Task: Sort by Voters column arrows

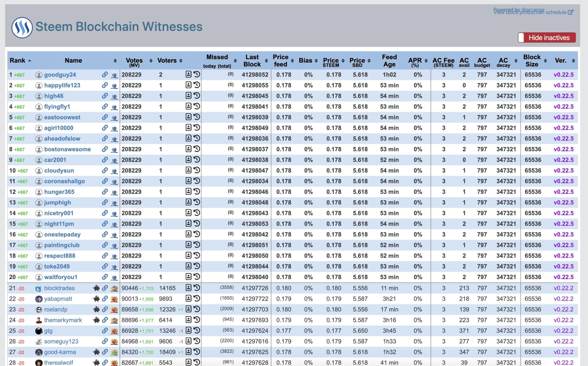Action: click(x=181, y=60)
